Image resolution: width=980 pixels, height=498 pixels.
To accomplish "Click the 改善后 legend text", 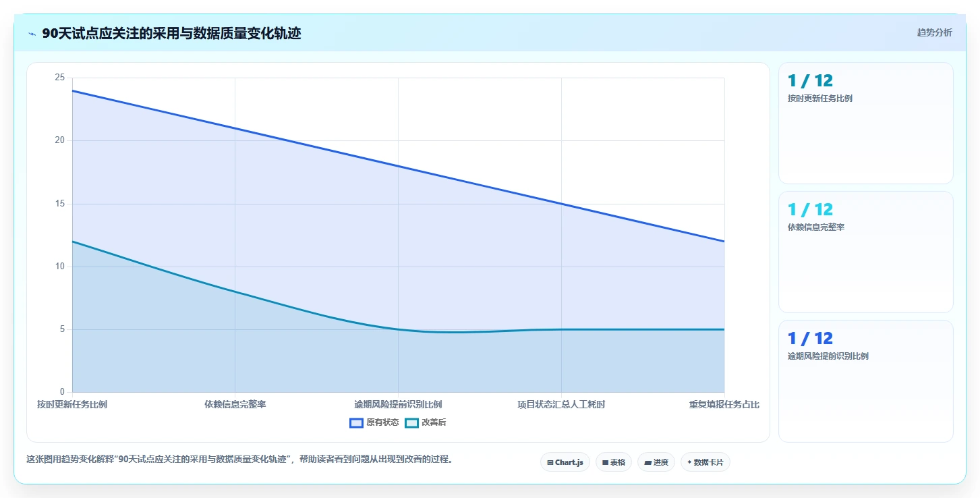I will 434,423.
